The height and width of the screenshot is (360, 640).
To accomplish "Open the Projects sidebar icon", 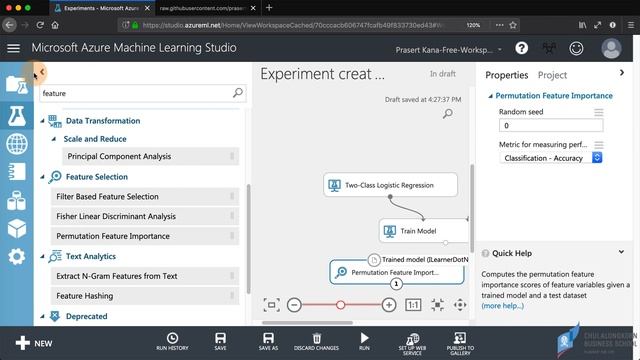I will click(17, 85).
